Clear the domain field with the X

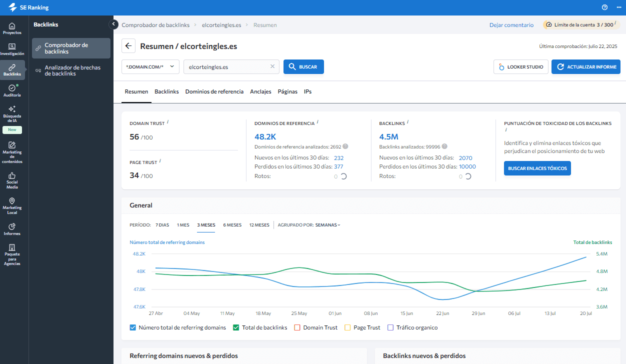tap(272, 66)
